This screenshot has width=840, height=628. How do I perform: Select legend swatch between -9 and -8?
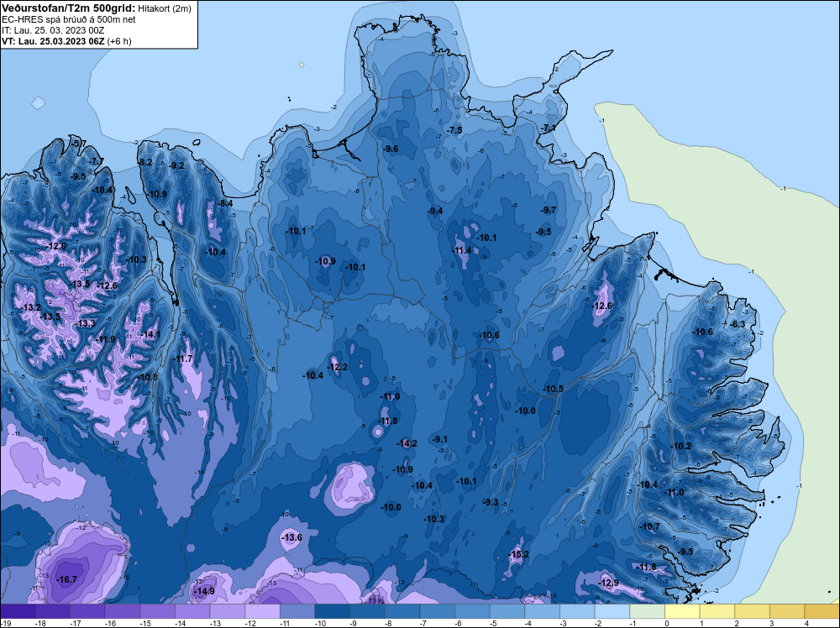368,611
